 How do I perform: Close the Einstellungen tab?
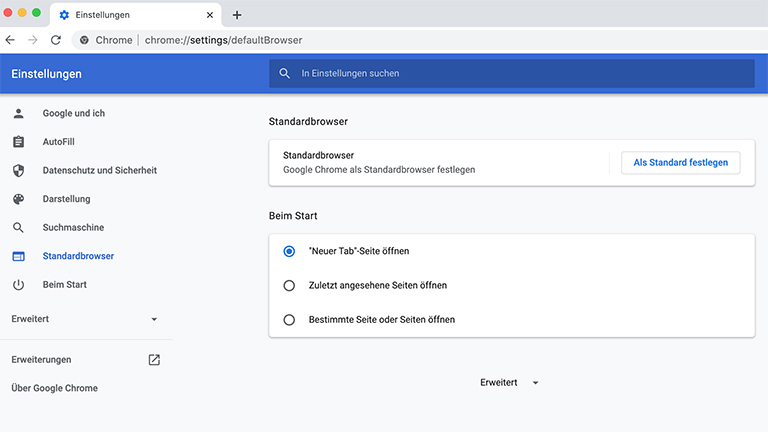tap(210, 15)
